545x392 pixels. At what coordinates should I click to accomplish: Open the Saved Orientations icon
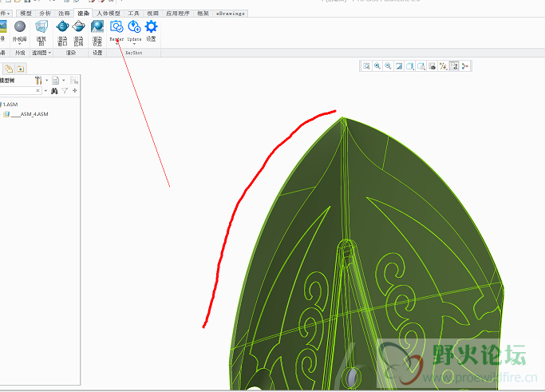coord(421,66)
